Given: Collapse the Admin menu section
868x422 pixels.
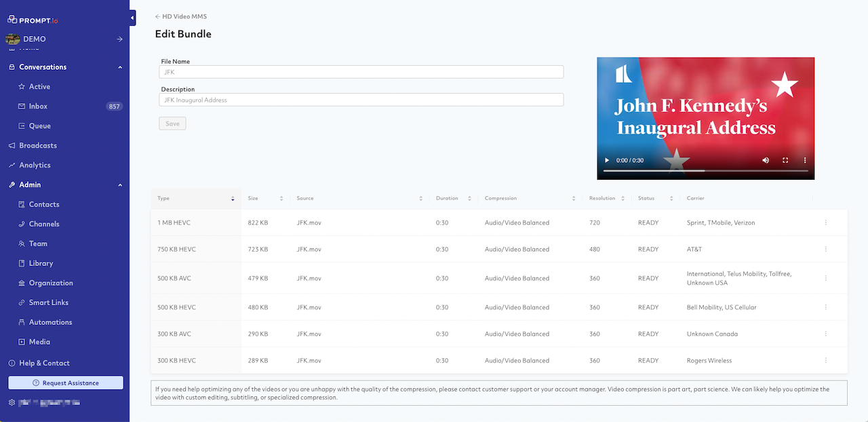Looking at the screenshot, I should coord(120,185).
